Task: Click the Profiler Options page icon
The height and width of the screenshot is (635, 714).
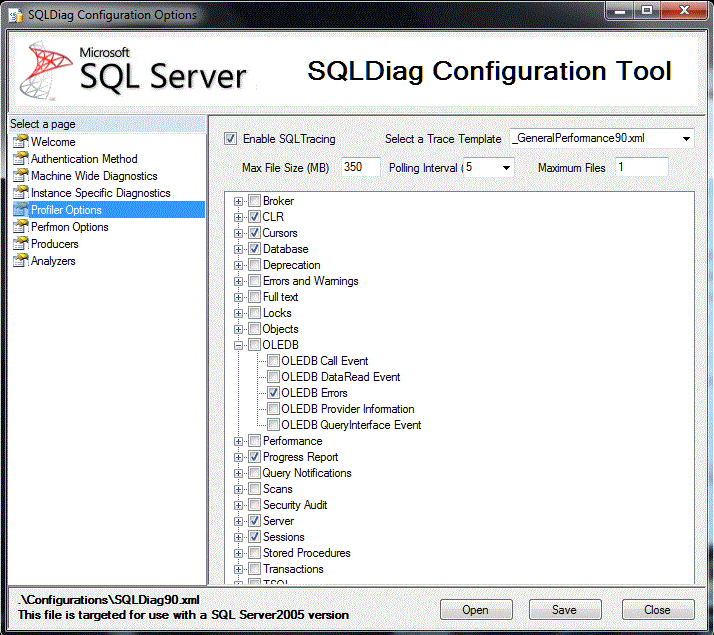Action: click(x=20, y=209)
